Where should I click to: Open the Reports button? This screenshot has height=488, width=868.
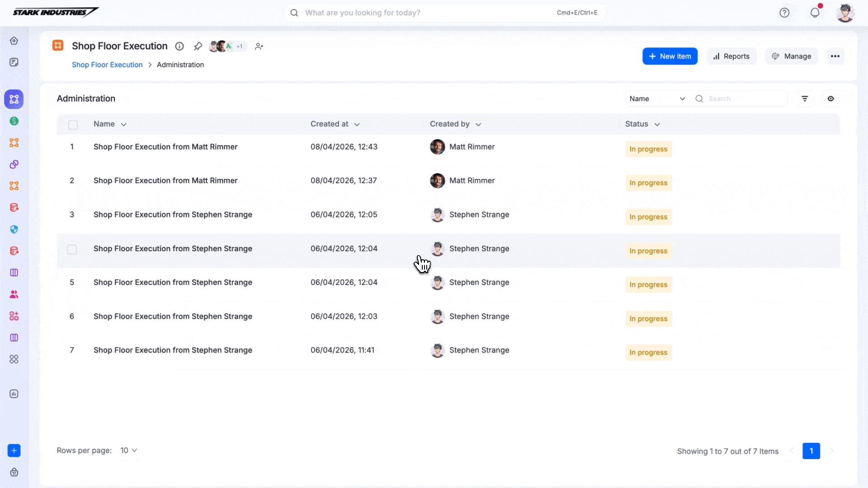tap(731, 56)
